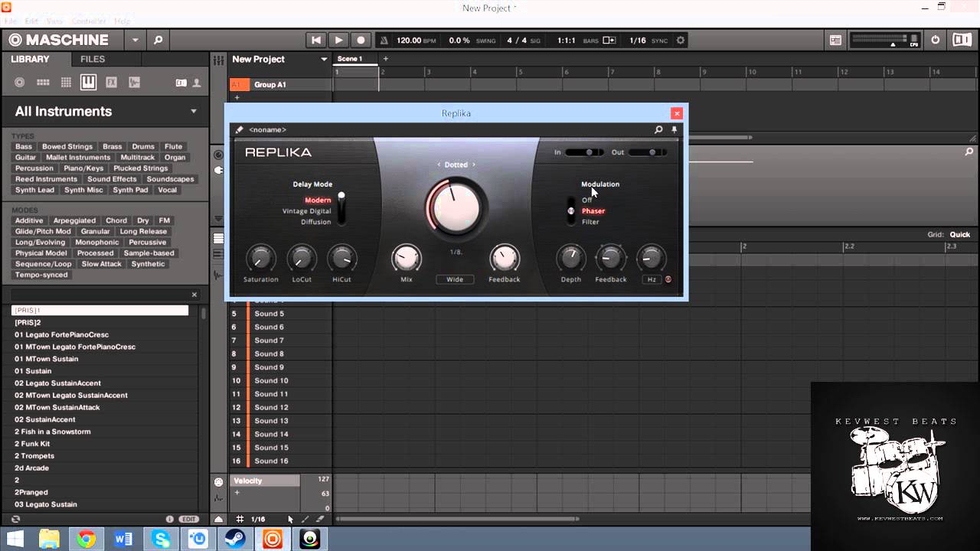Toggle the Wide stereo button in Replika
This screenshot has height=551, width=980.
pos(455,279)
